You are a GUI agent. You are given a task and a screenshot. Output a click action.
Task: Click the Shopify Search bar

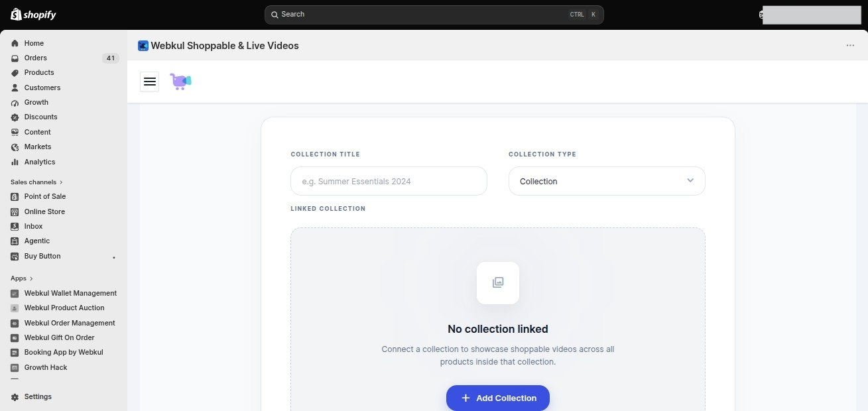pos(434,15)
